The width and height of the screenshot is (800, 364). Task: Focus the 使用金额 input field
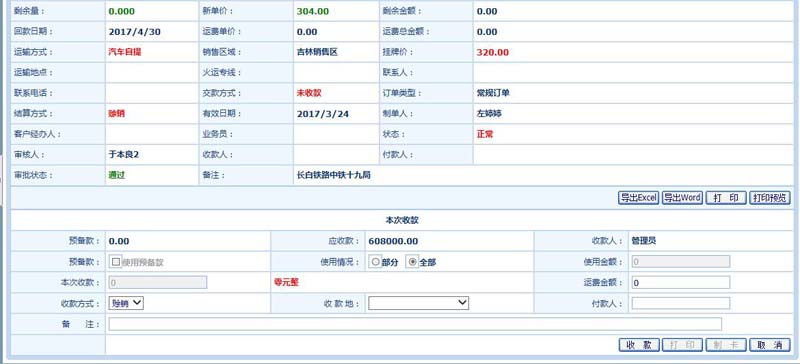[x=681, y=262]
